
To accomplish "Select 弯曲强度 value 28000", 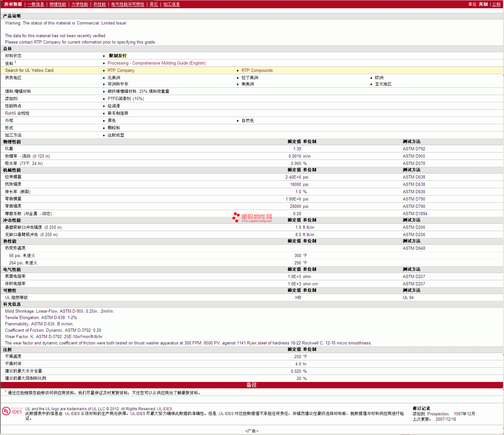I will (x=295, y=206).
